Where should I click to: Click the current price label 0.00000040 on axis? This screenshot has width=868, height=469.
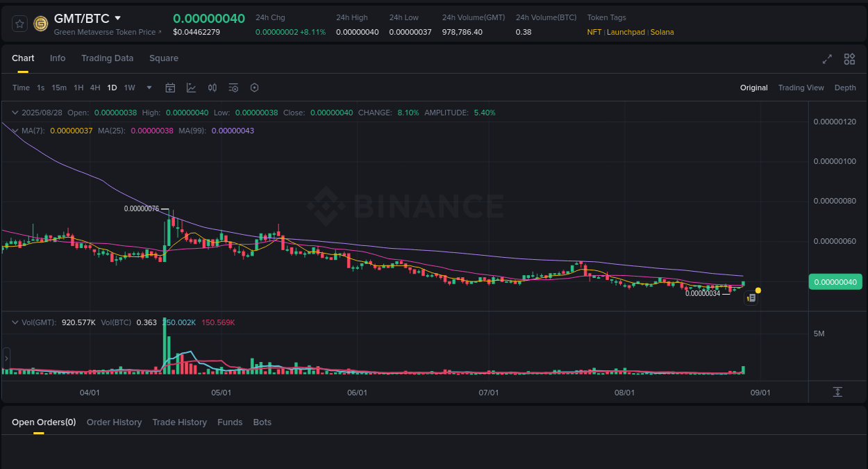[x=835, y=281]
